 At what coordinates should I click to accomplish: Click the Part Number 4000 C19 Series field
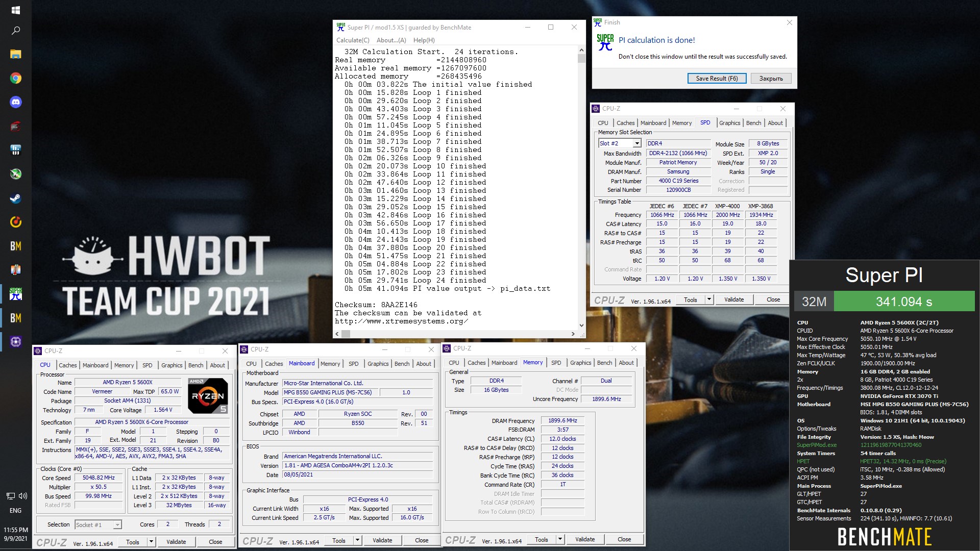tap(678, 181)
